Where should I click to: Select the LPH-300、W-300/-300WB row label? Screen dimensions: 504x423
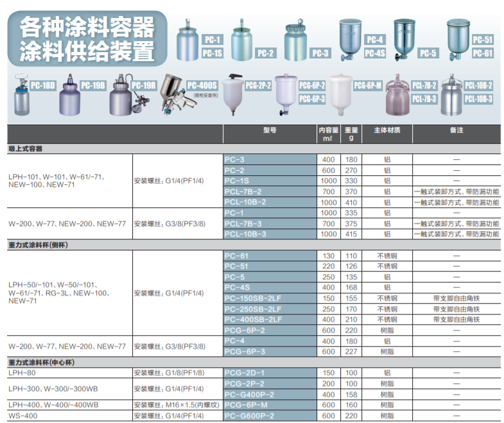[53, 389]
